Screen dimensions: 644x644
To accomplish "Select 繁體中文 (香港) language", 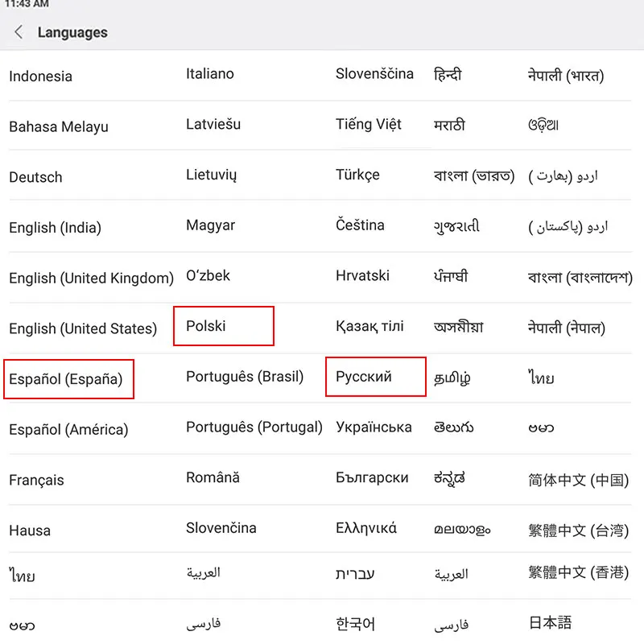I will (578, 572).
